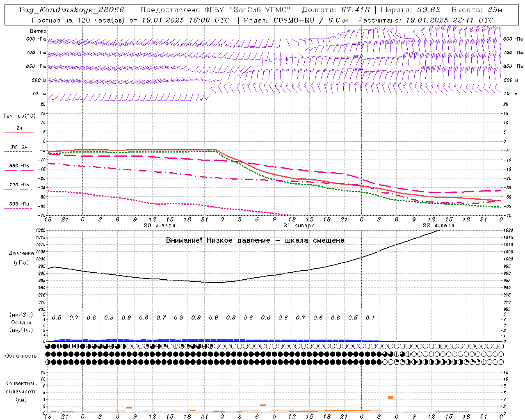Click the Широта: 59.62 value
The image size is (525, 420).
point(411,10)
